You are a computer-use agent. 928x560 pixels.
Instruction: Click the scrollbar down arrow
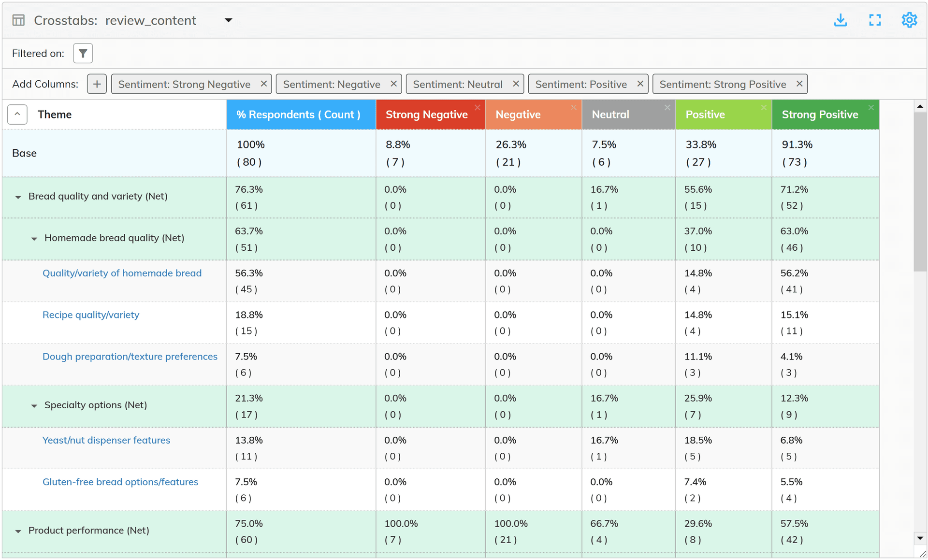click(x=920, y=538)
